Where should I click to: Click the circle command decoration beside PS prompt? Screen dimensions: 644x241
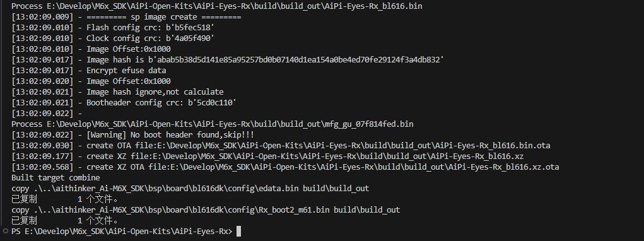(6, 231)
